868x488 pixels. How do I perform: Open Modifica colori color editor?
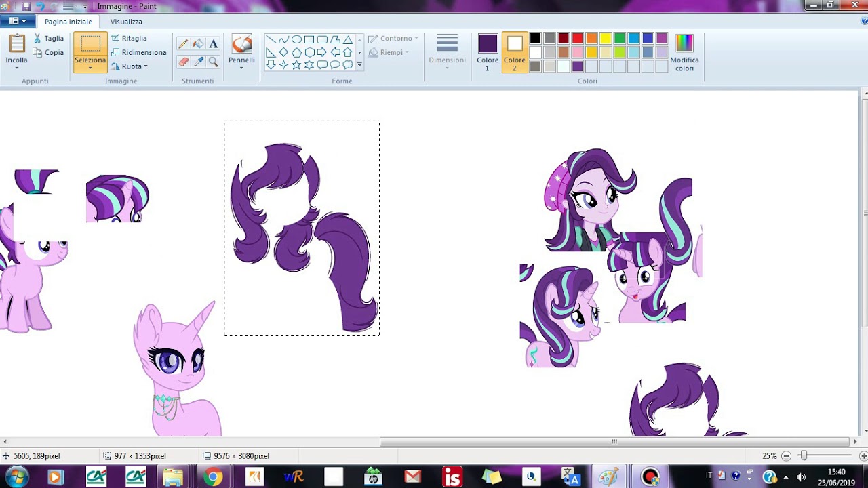[684, 53]
